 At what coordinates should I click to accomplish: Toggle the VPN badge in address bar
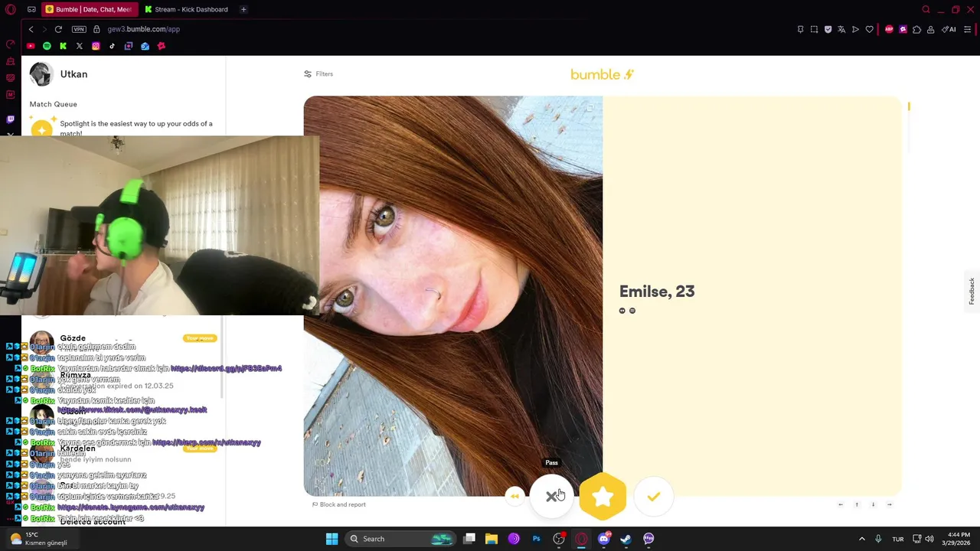point(79,29)
